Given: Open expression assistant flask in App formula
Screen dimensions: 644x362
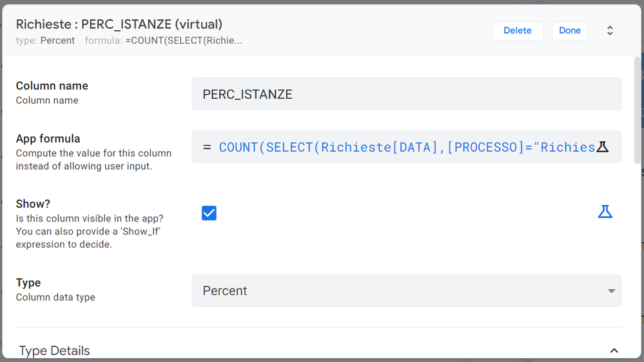Looking at the screenshot, I should [x=603, y=146].
